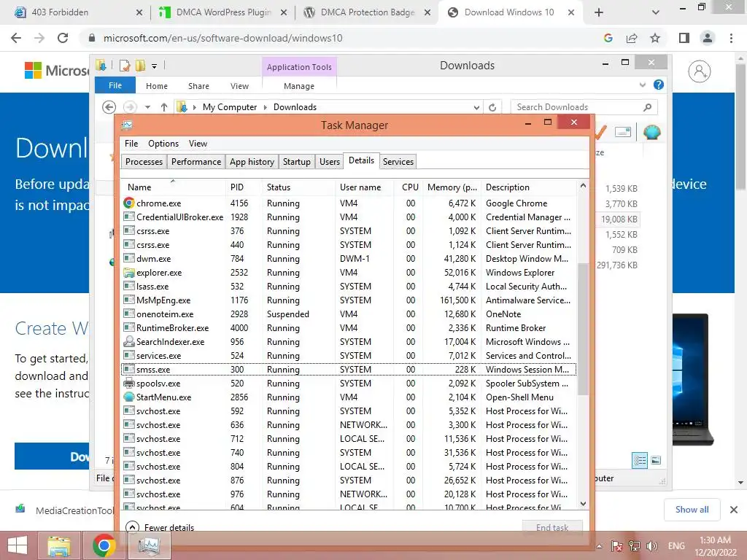Screen dimensions: 747x560
Task: Click the network tray icon
Action: (635, 545)
